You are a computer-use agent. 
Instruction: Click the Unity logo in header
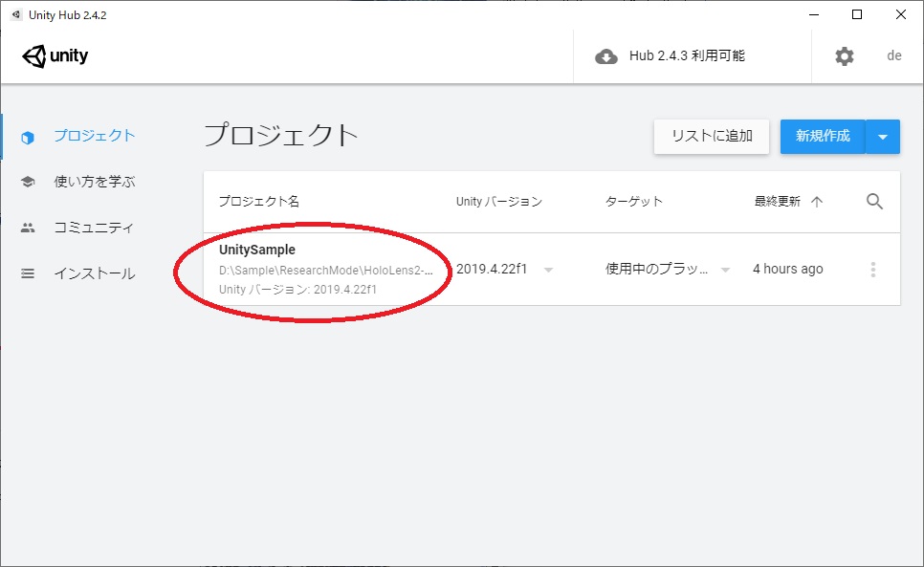pos(55,55)
